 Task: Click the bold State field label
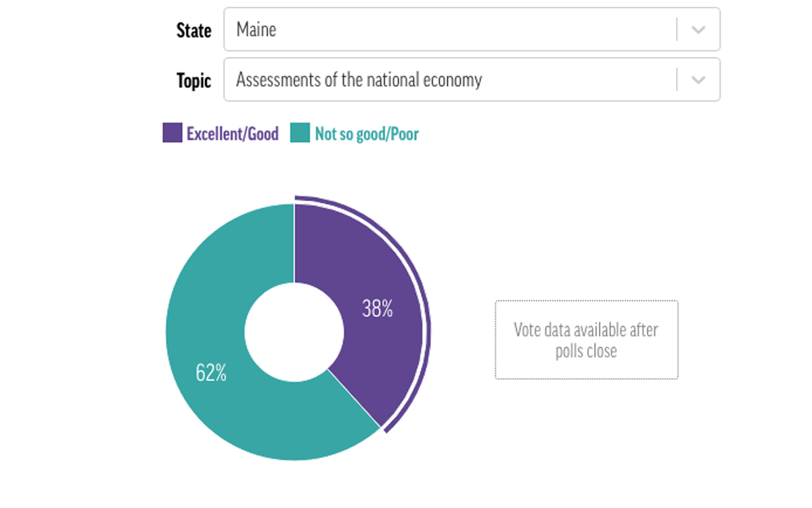(x=194, y=30)
